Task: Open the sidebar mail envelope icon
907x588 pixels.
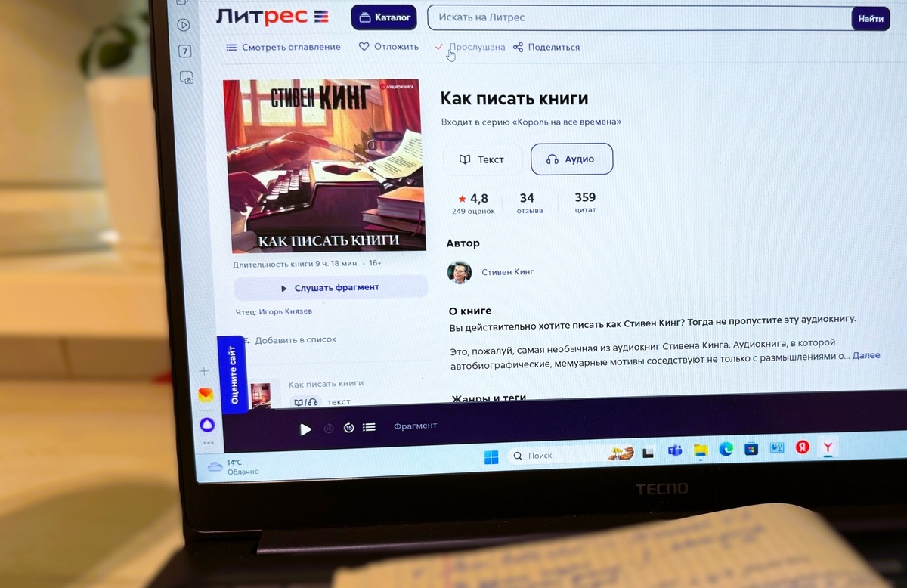Action: pos(205,395)
